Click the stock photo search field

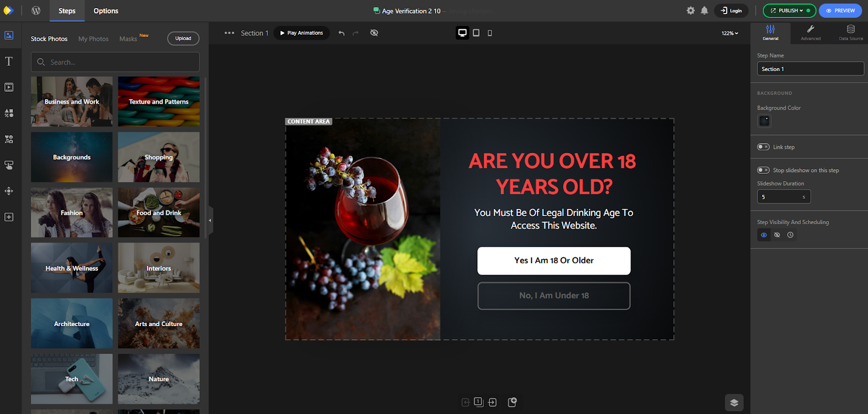[x=115, y=62]
